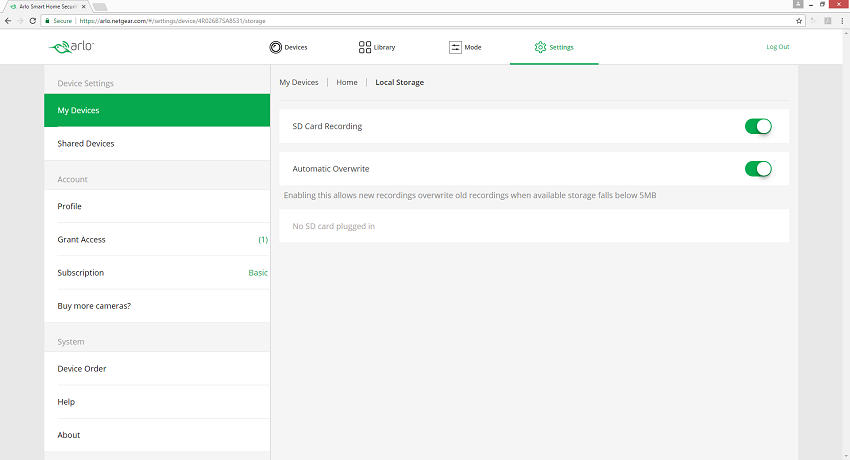Reload the page with refresh icon
The height and width of the screenshot is (460, 850).
point(33,21)
